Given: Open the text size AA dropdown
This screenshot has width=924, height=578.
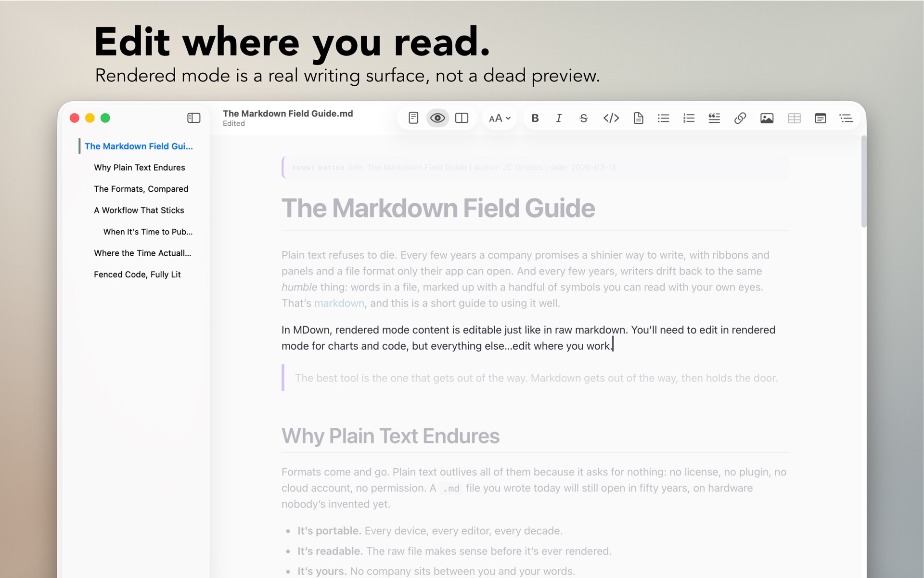Looking at the screenshot, I should click(500, 118).
